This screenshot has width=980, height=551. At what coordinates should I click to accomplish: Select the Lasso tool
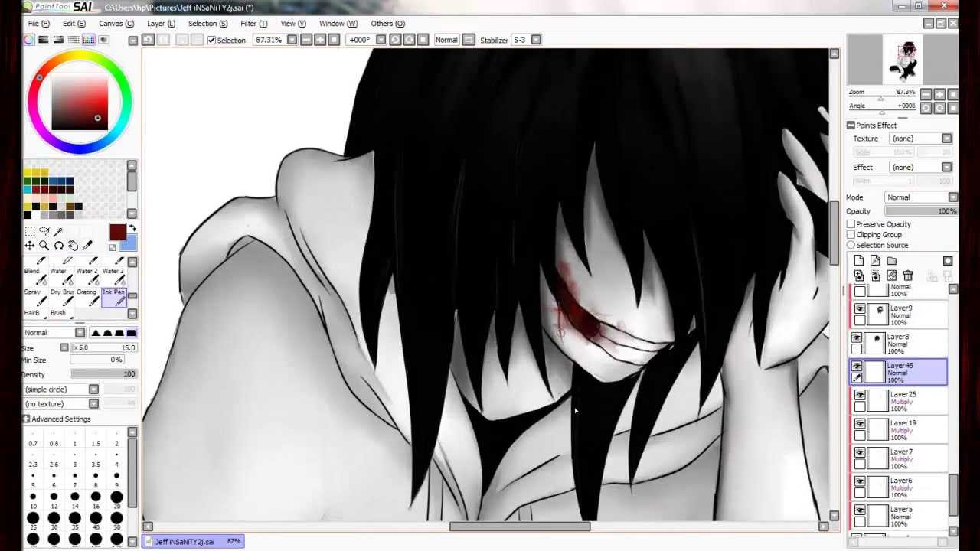(44, 231)
